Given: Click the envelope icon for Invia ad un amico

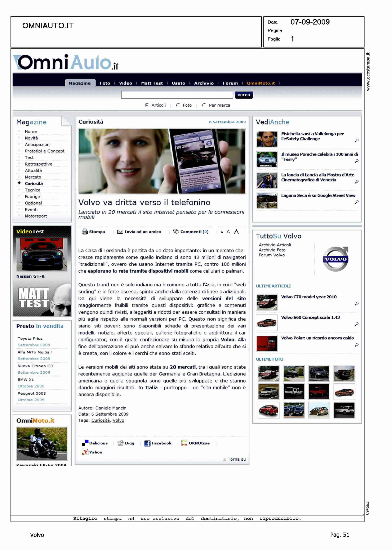Looking at the screenshot, I should click(120, 232).
